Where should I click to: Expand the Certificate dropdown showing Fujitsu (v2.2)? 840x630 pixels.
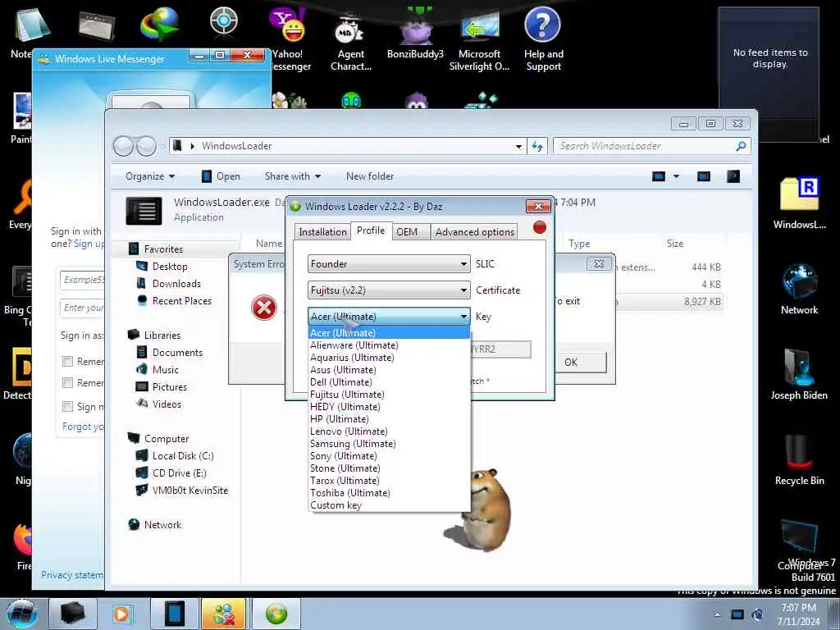coord(389,290)
